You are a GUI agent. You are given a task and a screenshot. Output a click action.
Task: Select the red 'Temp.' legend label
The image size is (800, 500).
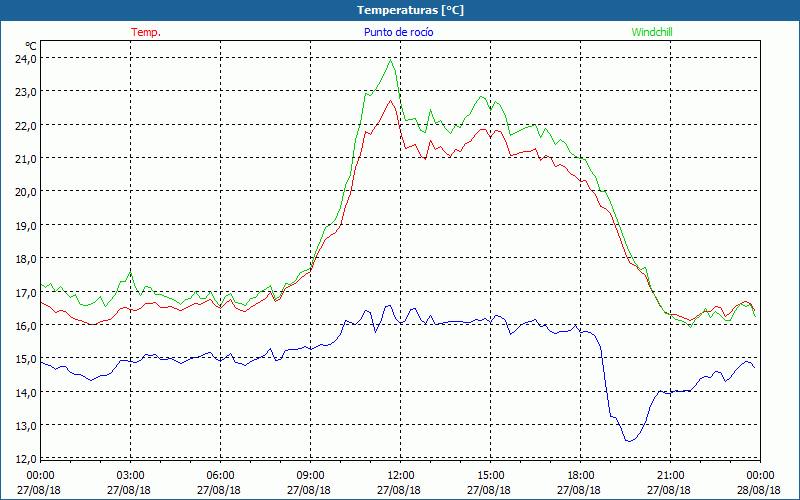[x=146, y=32]
